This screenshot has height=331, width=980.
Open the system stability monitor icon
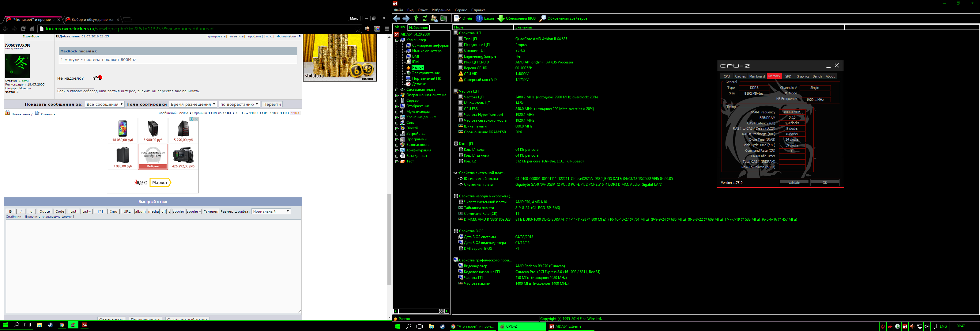coord(443,18)
